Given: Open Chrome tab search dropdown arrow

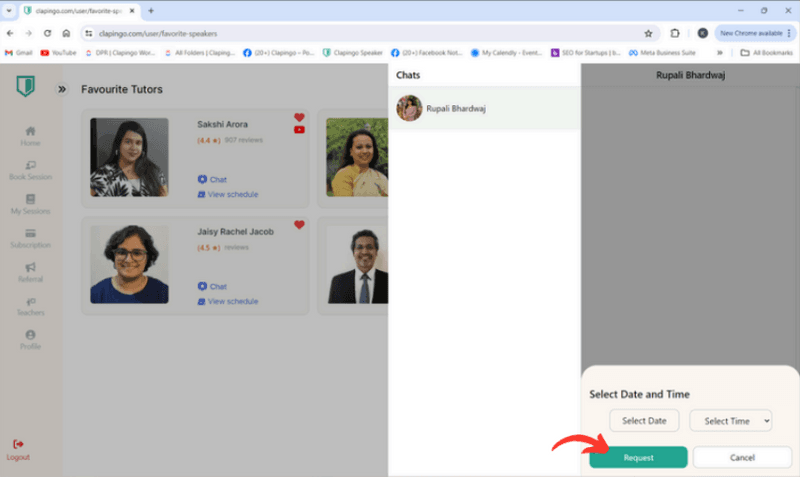Looking at the screenshot, I should click(x=9, y=10).
